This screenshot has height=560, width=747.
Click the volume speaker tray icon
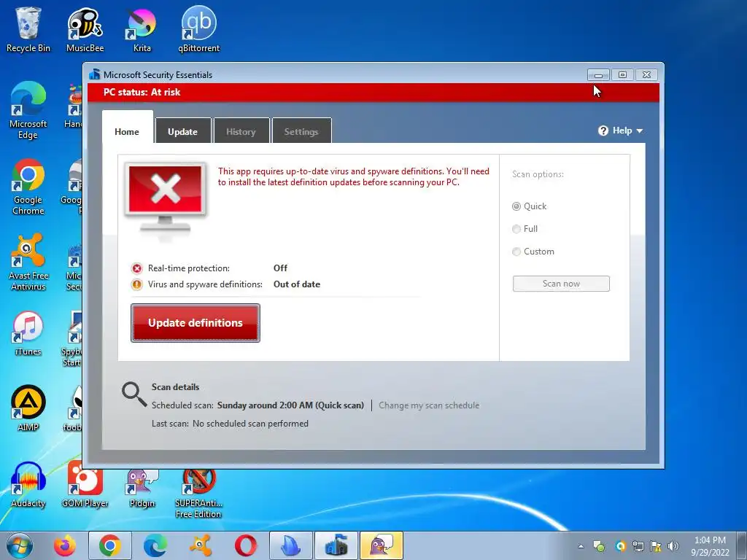point(673,546)
